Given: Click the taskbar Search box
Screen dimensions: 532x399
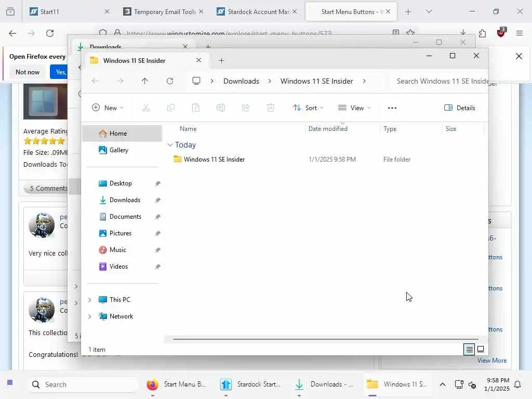Looking at the screenshot, I should point(83,384).
